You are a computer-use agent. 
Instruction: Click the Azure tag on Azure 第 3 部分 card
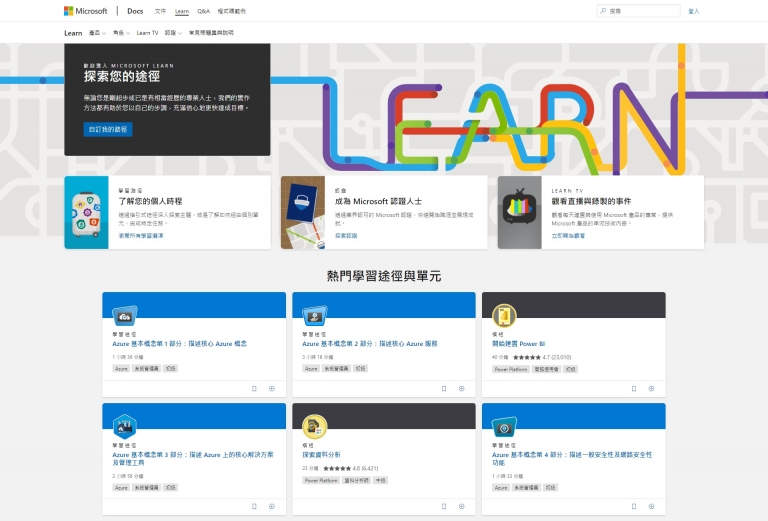point(121,488)
